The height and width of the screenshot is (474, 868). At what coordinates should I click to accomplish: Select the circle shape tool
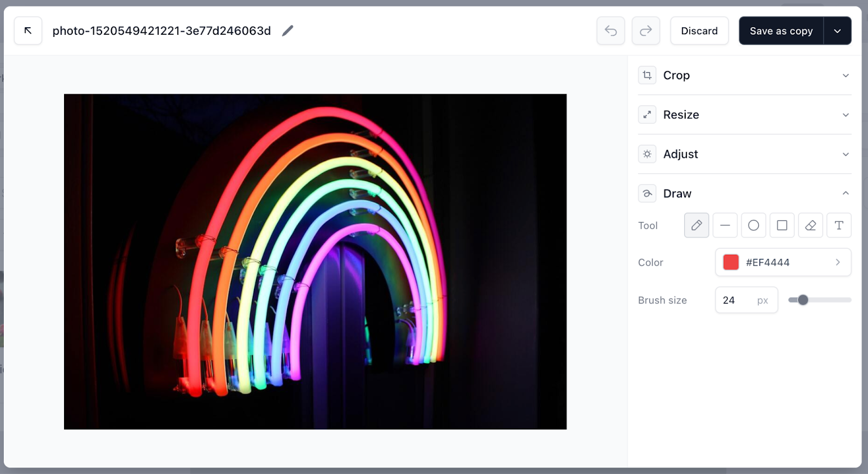pos(754,225)
